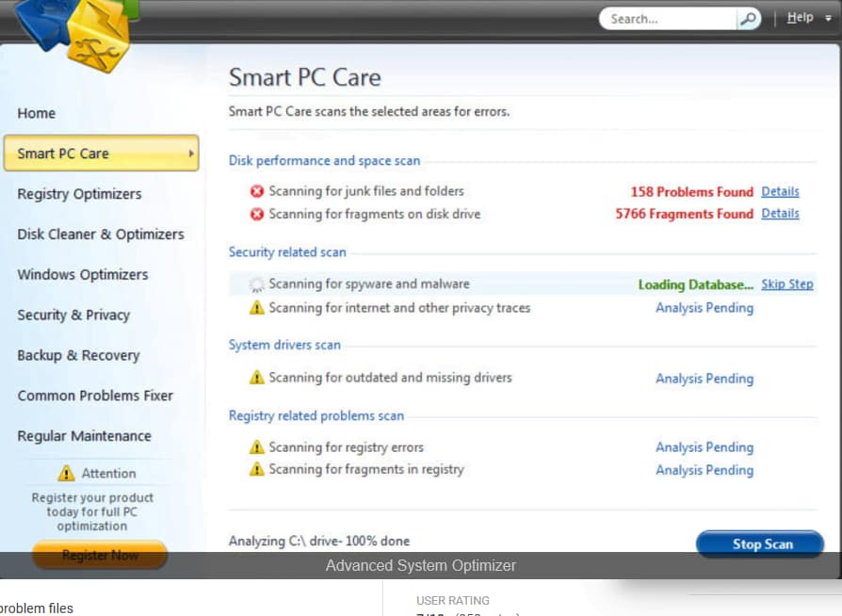The image size is (842, 616).
Task: Open the Help dropdown arrow
Action: click(828, 19)
